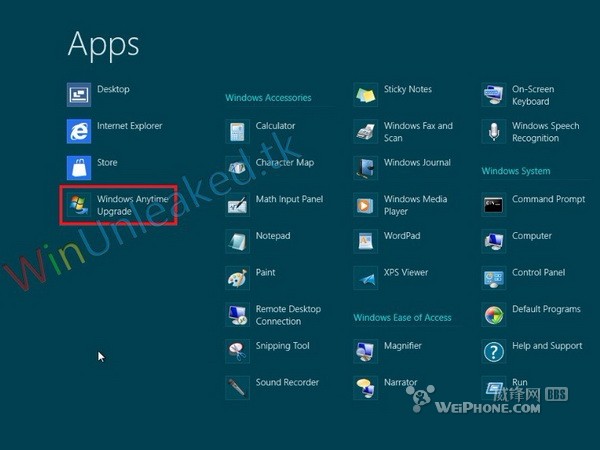Open the Control Panel icon
This screenshot has width=600, height=450.
pyautogui.click(x=494, y=278)
